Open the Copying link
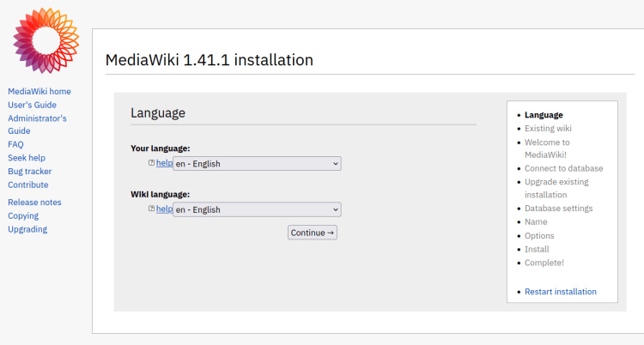The width and height of the screenshot is (644, 345). click(x=23, y=216)
